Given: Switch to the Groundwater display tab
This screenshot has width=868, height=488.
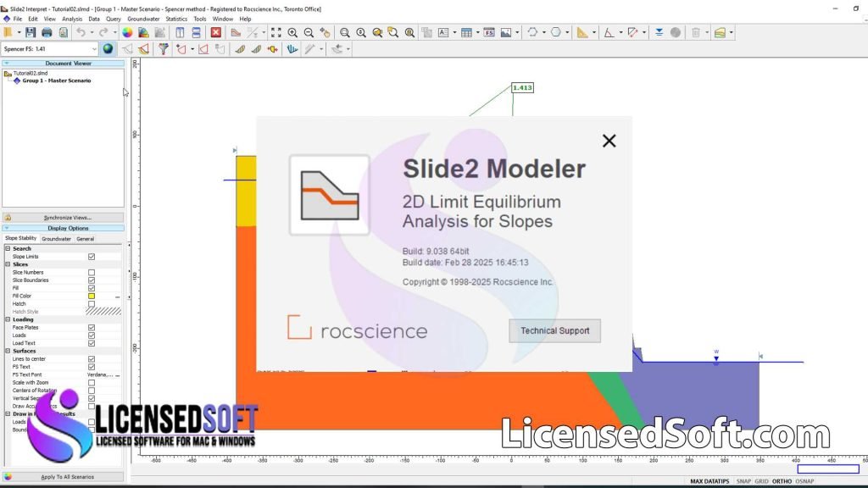Looking at the screenshot, I should (57, 239).
